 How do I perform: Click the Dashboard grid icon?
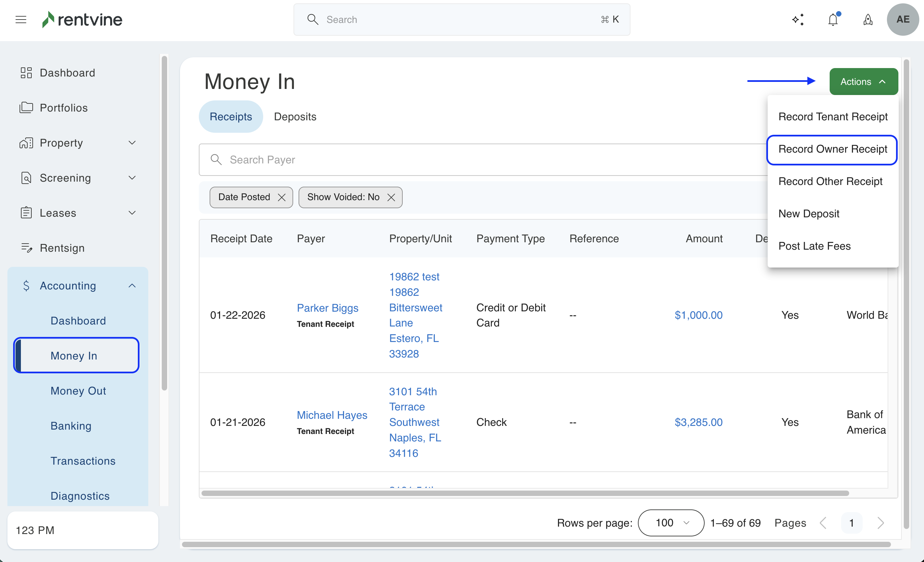pyautogui.click(x=26, y=73)
